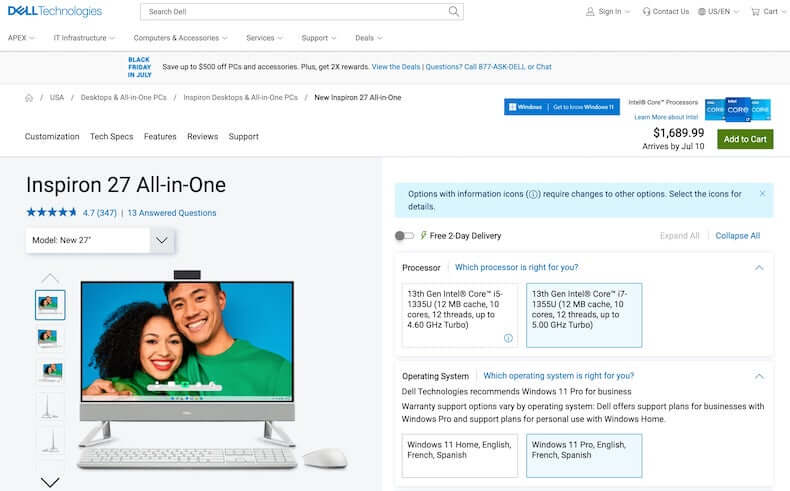790x491 pixels.
Task: Open the APEX menu
Action: (21, 38)
